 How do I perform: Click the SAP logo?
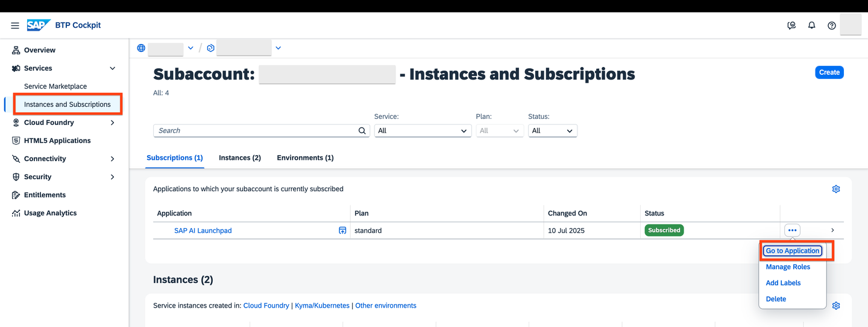[39, 25]
